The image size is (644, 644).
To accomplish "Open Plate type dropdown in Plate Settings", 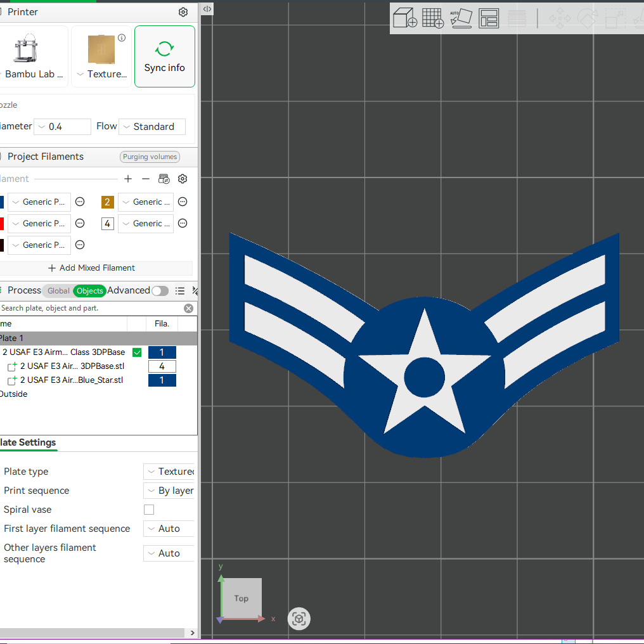I will 169,472.
